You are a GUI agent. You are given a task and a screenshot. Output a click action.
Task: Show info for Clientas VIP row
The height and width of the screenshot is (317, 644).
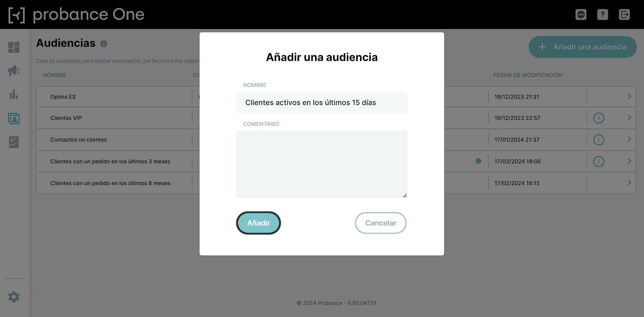599,118
